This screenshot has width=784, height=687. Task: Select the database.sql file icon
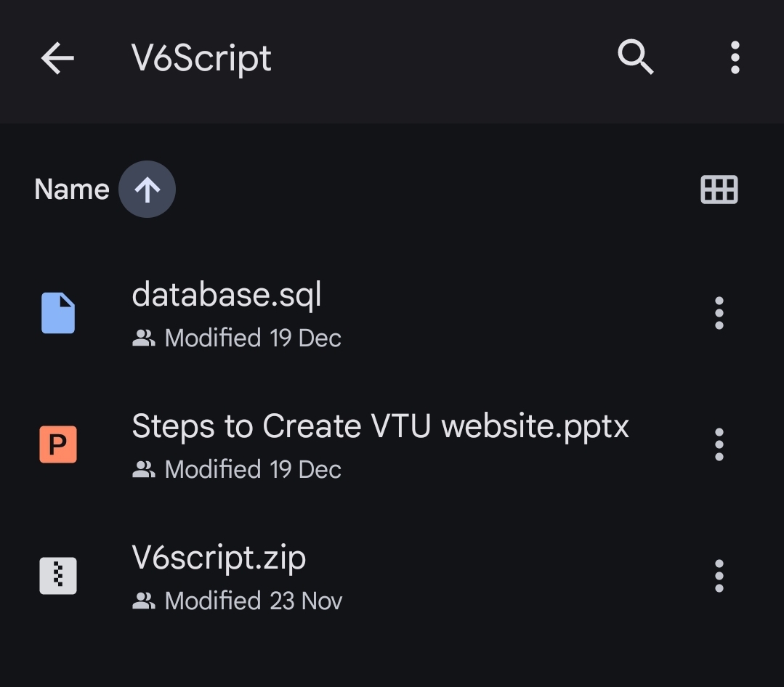(57, 312)
